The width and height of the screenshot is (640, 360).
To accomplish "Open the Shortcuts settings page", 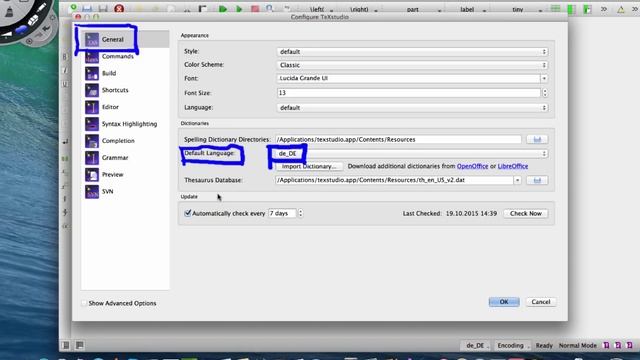I will [x=125, y=90].
